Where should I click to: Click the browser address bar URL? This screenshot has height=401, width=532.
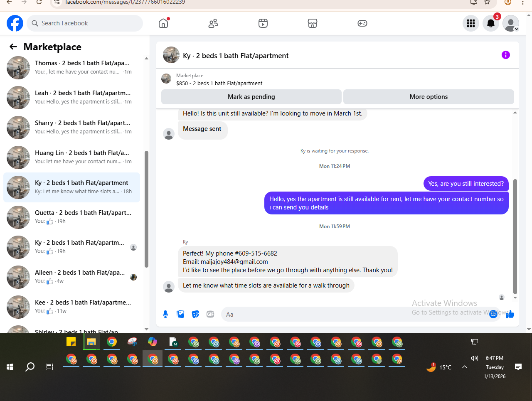(x=125, y=2)
